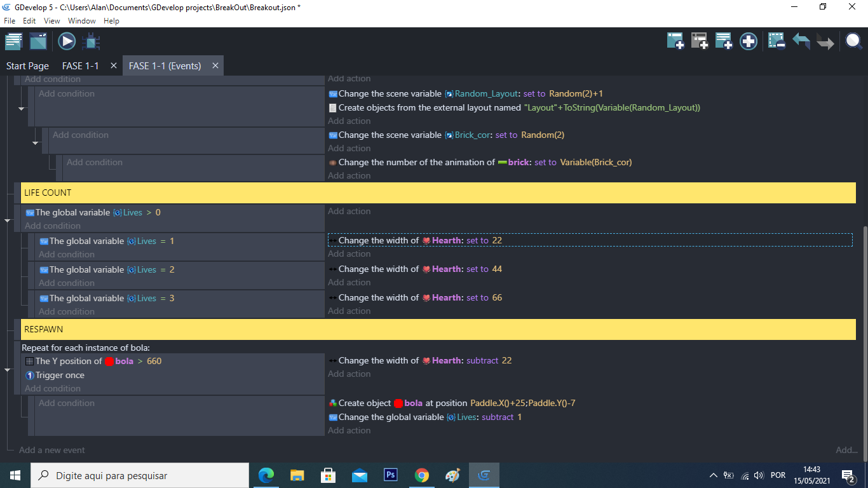Switch to the FASE 1-1 scene tab
This screenshot has width=868, height=488.
(81, 66)
